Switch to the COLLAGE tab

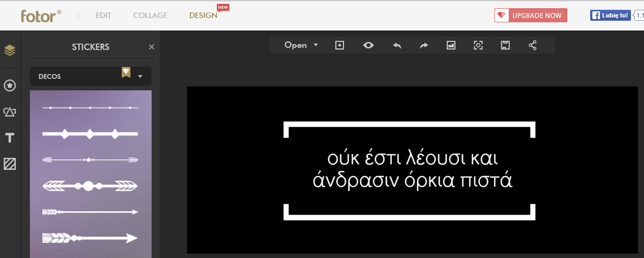(x=151, y=16)
